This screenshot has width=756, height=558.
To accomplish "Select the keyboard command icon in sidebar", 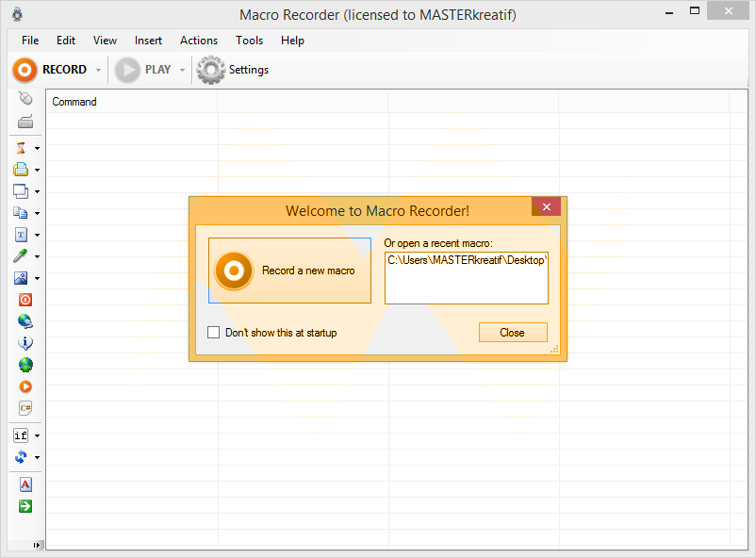I will coord(25,122).
